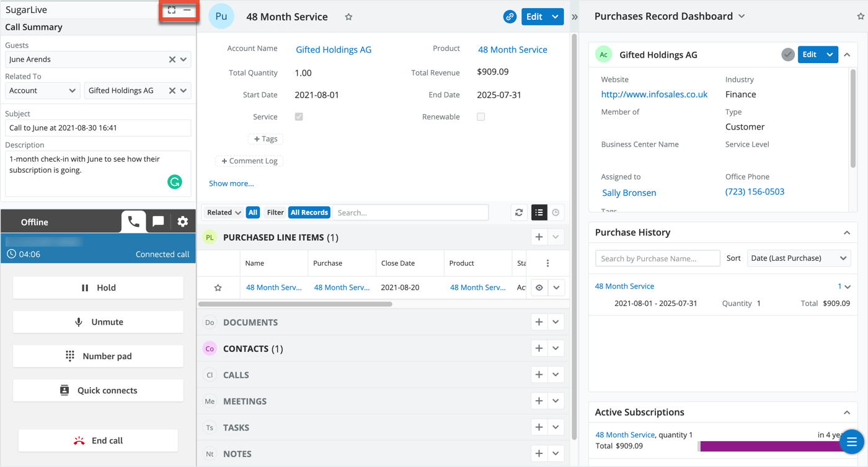Viewport: 868px width, 467px height.
Task: Open the Sort by Date dropdown
Action: (798, 258)
